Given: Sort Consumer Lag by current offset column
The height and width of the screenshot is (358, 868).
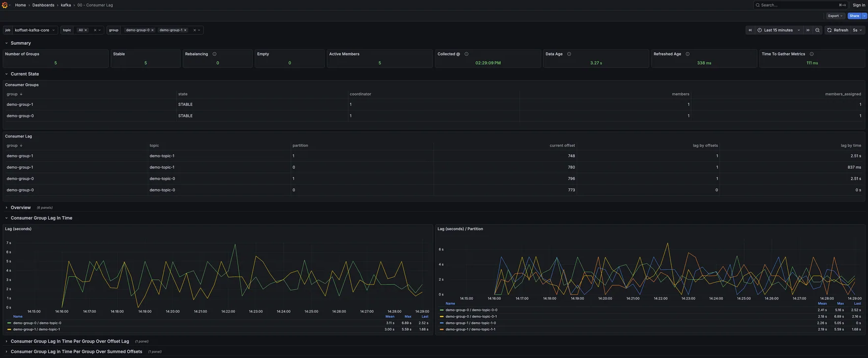Looking at the screenshot, I should tap(562, 145).
